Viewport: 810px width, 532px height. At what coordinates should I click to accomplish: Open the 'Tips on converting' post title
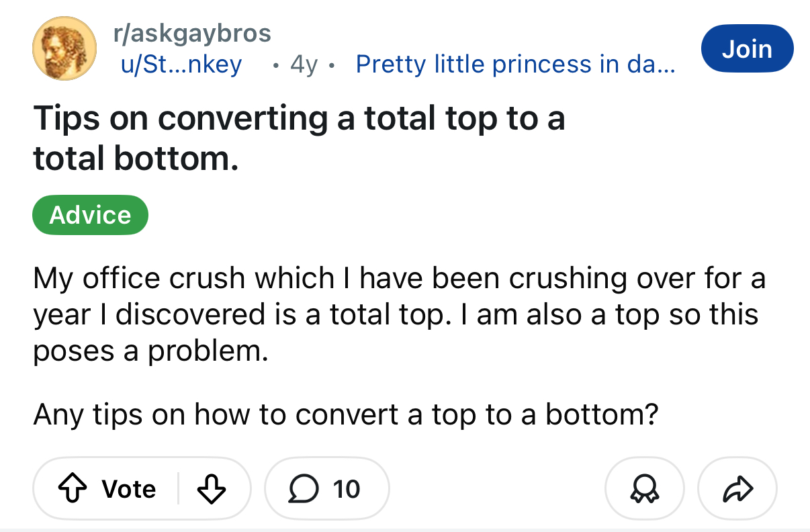click(x=299, y=119)
